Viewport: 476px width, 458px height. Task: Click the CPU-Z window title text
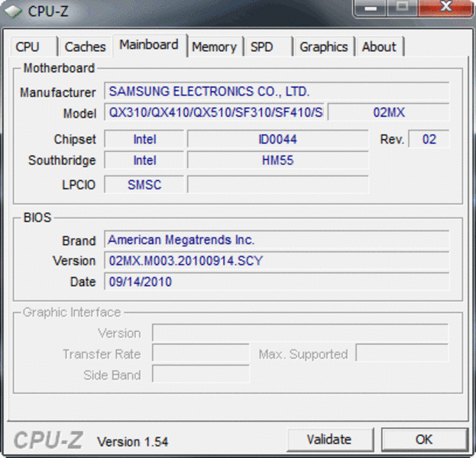click(48, 11)
